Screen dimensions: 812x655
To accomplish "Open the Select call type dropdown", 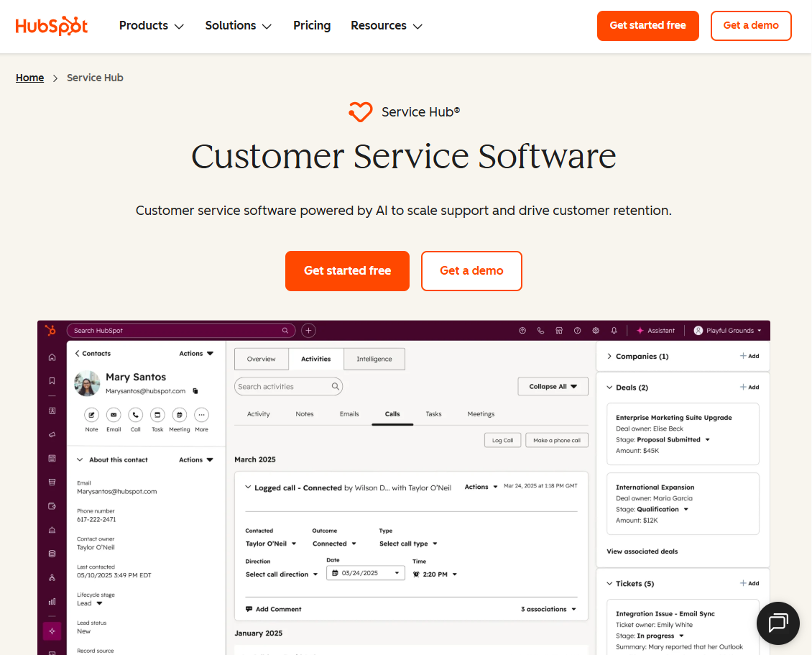I will click(x=409, y=544).
